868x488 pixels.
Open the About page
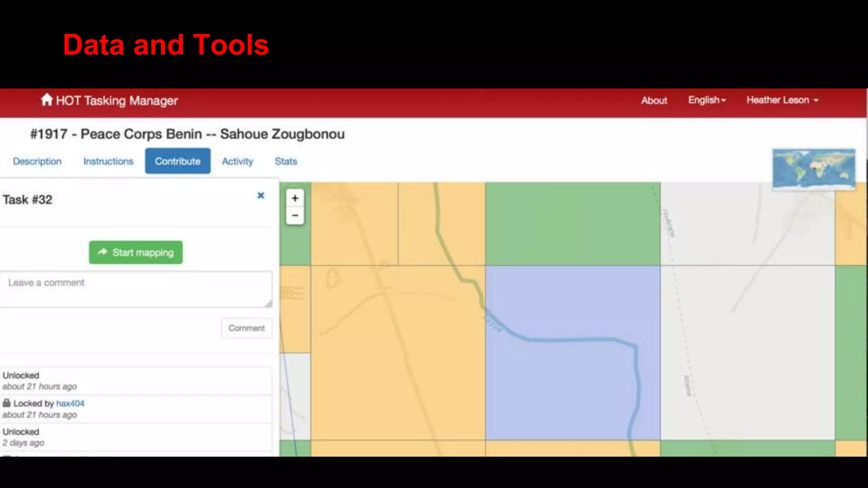[x=654, y=100]
